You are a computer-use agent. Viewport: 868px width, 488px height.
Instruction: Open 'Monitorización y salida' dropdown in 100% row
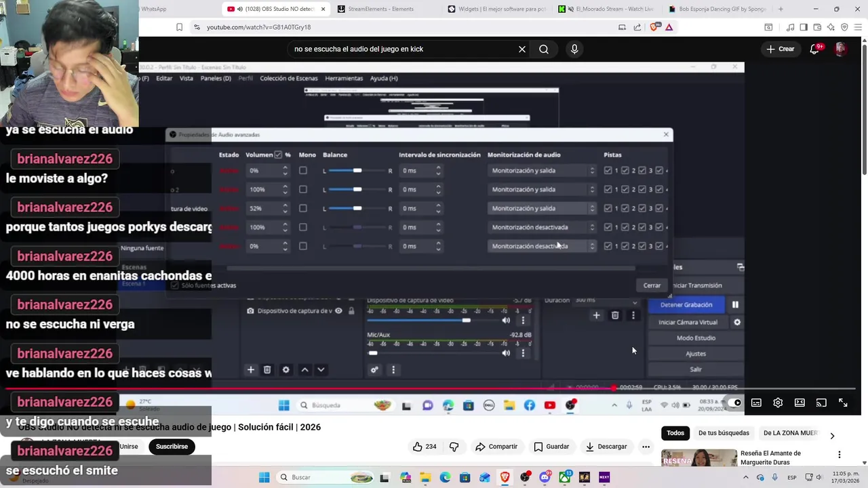coord(542,189)
